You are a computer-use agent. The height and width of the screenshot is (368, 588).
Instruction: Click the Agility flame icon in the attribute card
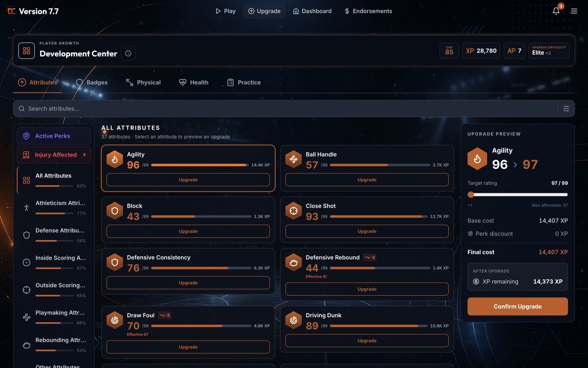115,159
